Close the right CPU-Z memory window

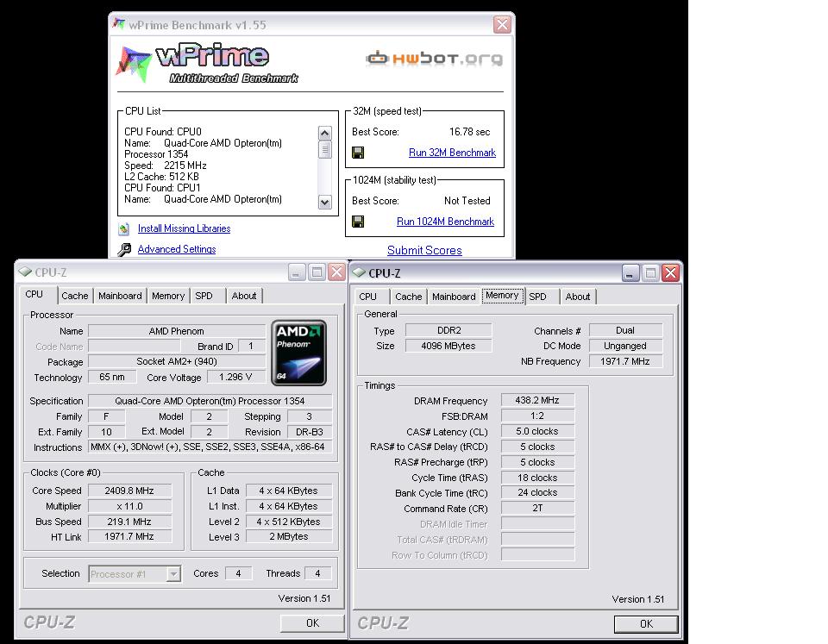tap(670, 273)
